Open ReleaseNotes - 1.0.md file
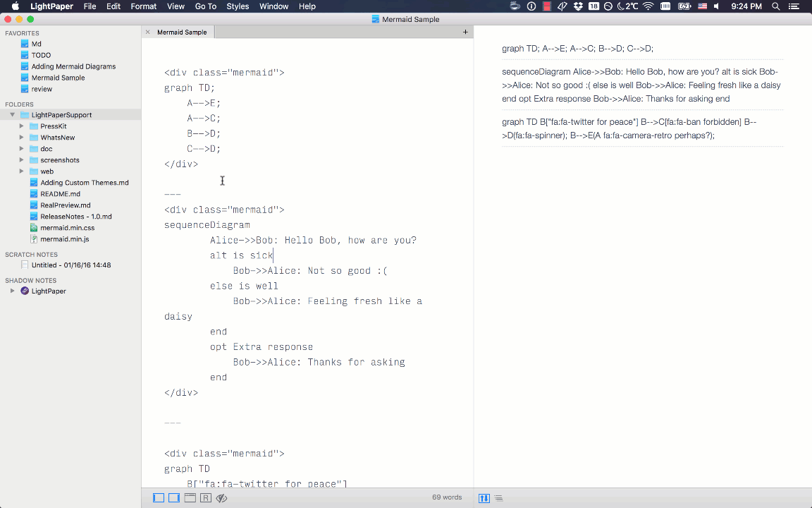The width and height of the screenshot is (812, 508). pyautogui.click(x=76, y=217)
